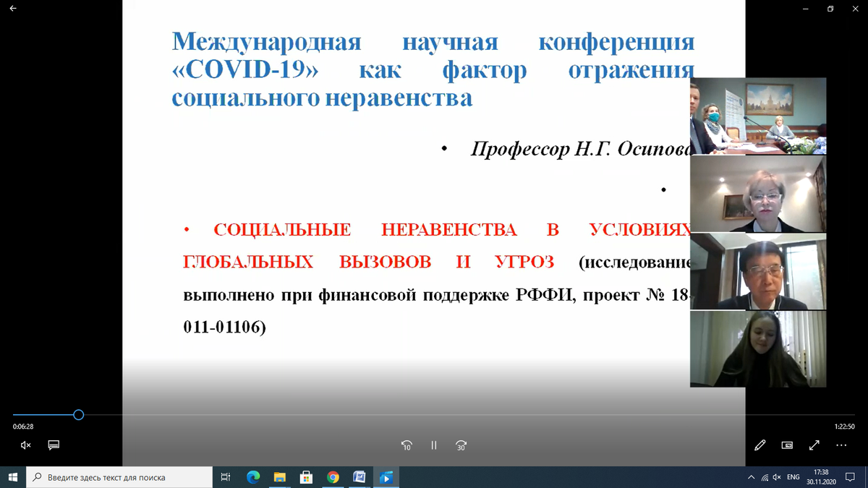
Task: Click total duration 1:22:50
Action: pos(844,427)
